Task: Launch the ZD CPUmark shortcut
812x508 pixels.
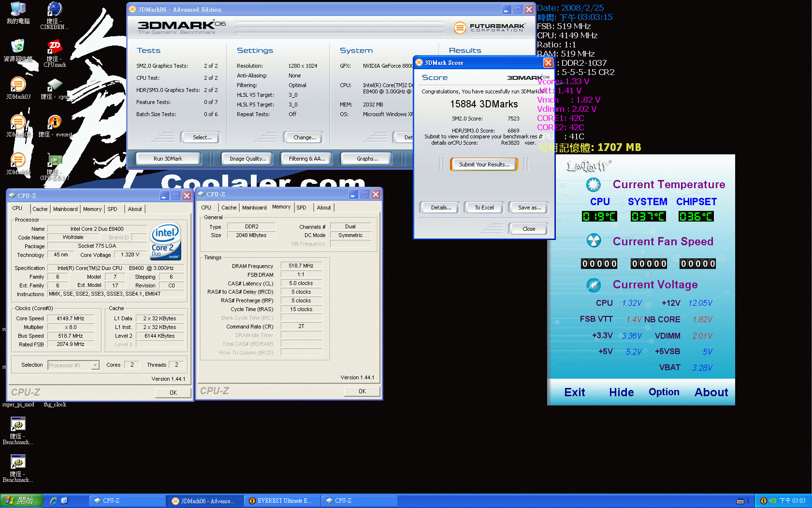Action: 54,53
